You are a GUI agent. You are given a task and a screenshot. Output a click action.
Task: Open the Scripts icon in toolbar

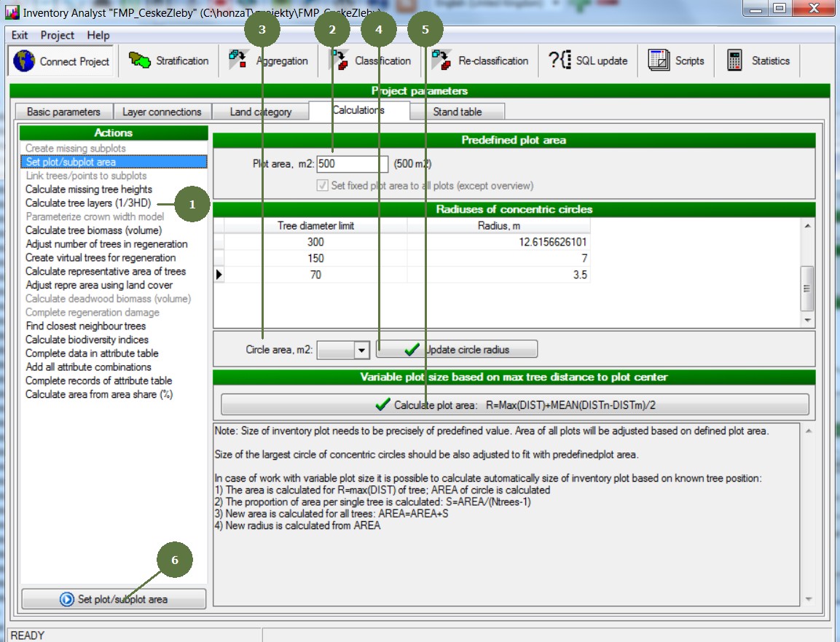[x=659, y=60]
